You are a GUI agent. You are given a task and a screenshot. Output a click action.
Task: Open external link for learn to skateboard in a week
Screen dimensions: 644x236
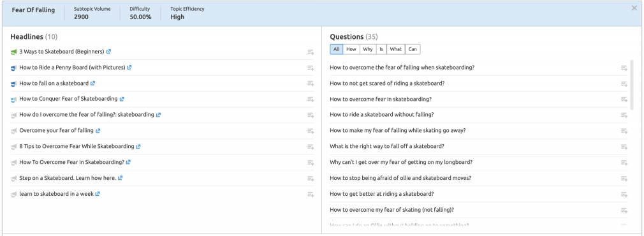point(98,194)
